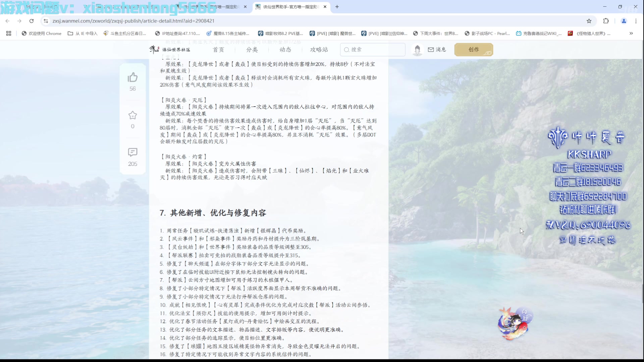Viewport: 644px width, 362px height.
Task: Open 攻略站 in site navigation
Action: (319, 50)
